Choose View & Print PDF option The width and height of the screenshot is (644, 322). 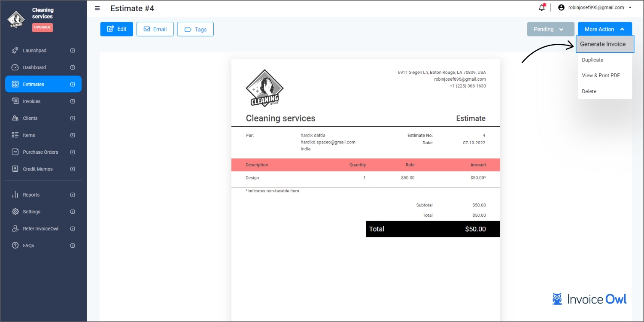click(601, 76)
